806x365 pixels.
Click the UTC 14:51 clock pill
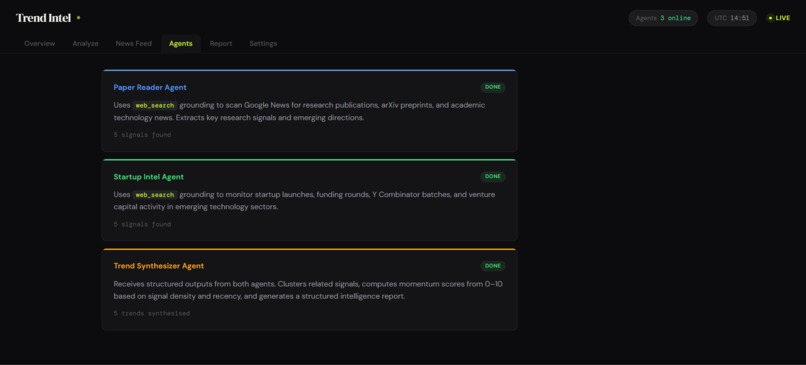(732, 18)
